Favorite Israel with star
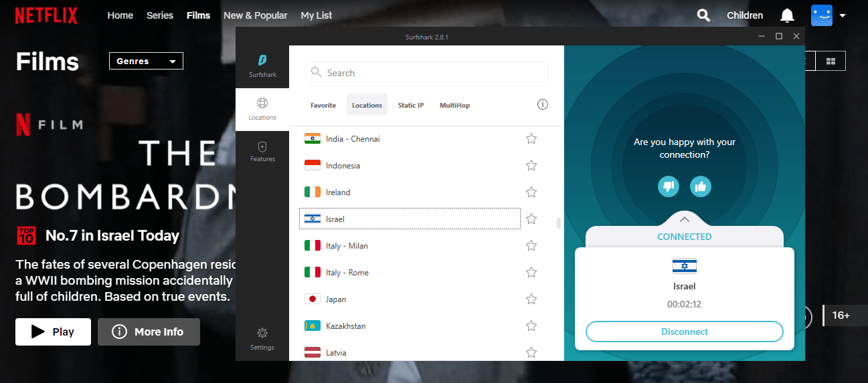 (x=531, y=219)
